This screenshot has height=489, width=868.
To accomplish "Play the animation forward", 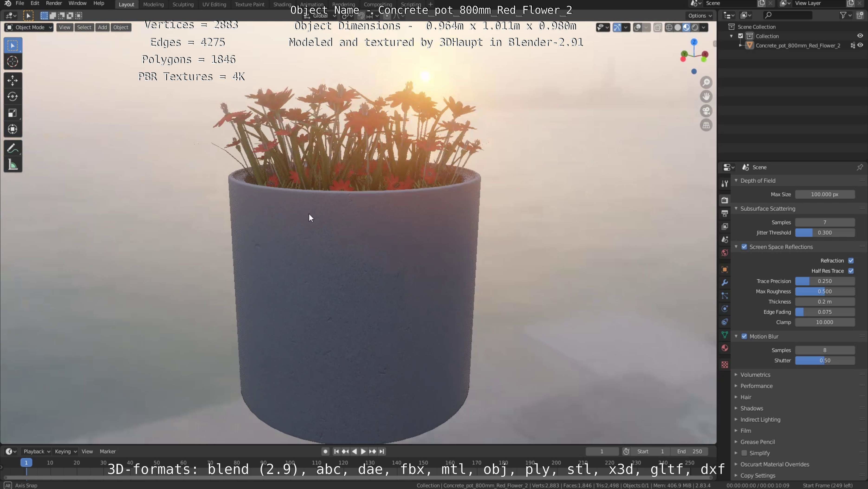I will click(363, 452).
